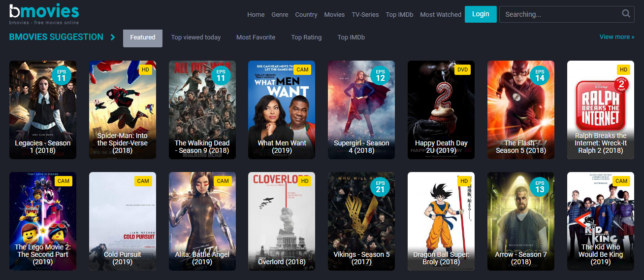Click the arrow beside BMOVIES SUGGESTION
644x280 pixels.
pos(113,37)
